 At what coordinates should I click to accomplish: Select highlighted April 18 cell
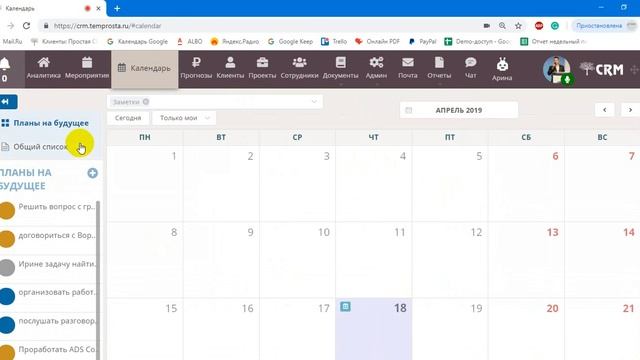[x=373, y=329]
